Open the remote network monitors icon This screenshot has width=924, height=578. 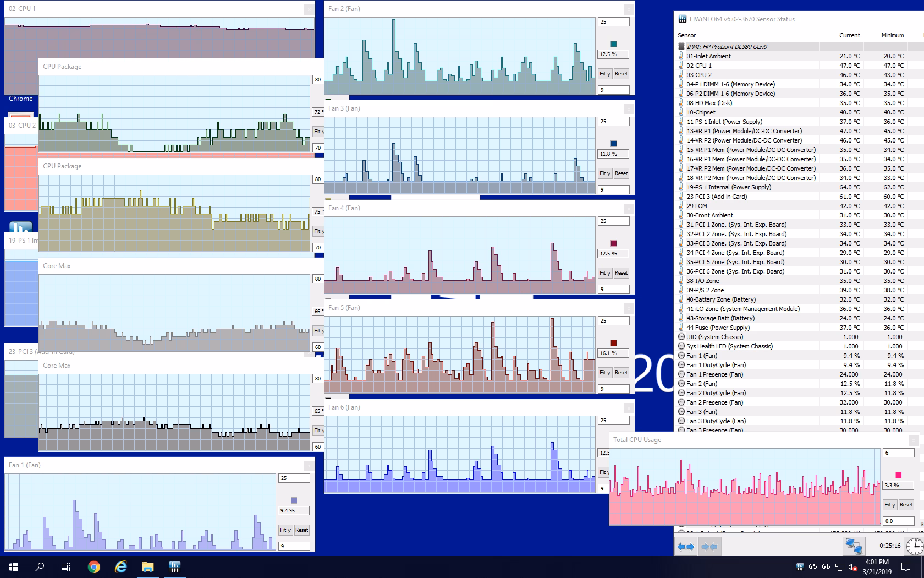(x=854, y=546)
